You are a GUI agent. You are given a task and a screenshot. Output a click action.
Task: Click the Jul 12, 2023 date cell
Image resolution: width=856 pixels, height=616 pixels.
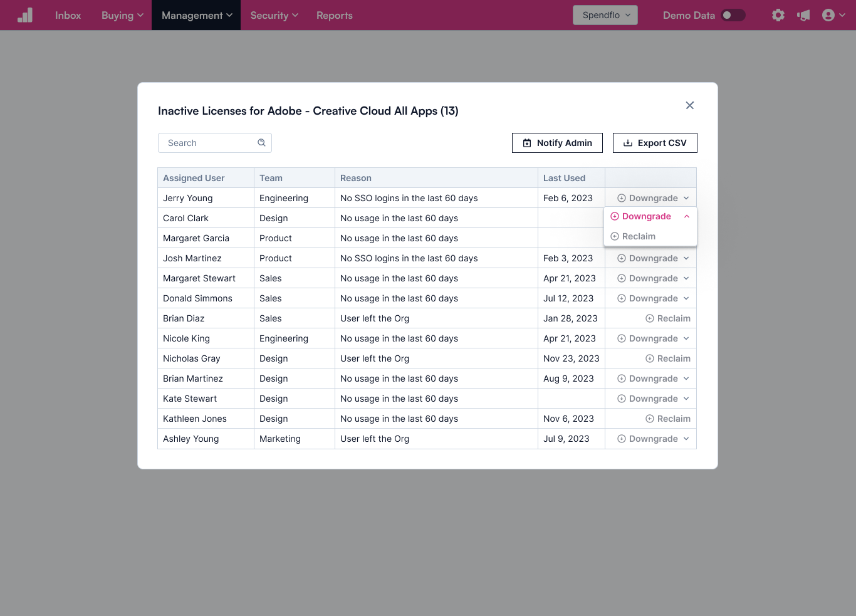[x=572, y=298]
